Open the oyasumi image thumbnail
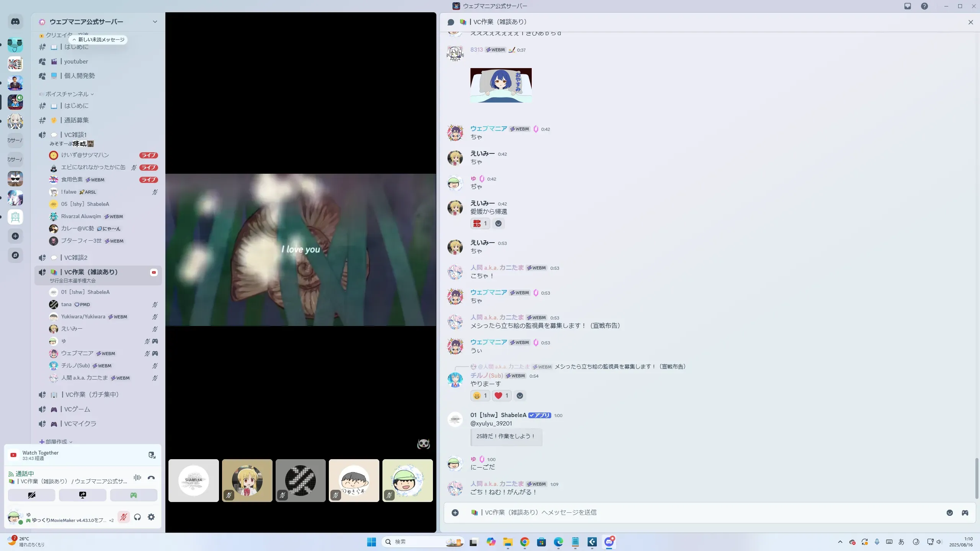Viewport: 980px width, 551px height. click(x=501, y=85)
